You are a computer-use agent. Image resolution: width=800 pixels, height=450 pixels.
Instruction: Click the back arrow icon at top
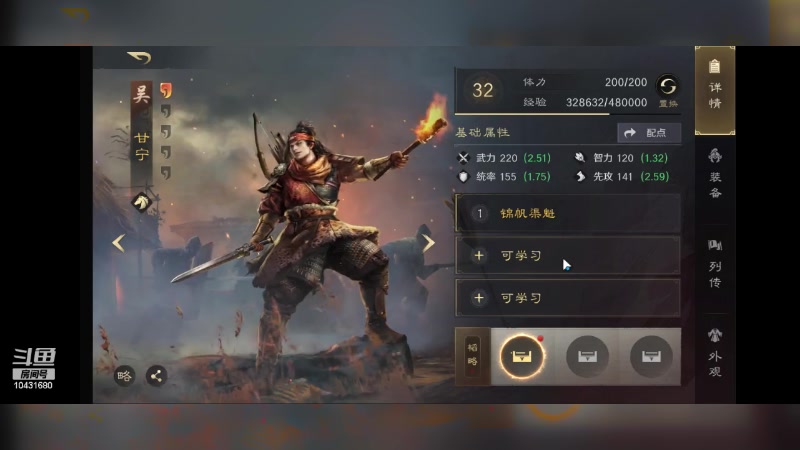(x=139, y=57)
